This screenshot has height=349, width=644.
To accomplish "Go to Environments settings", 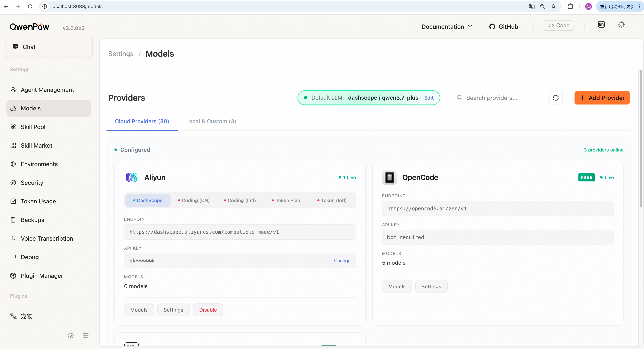I will [x=49, y=164].
